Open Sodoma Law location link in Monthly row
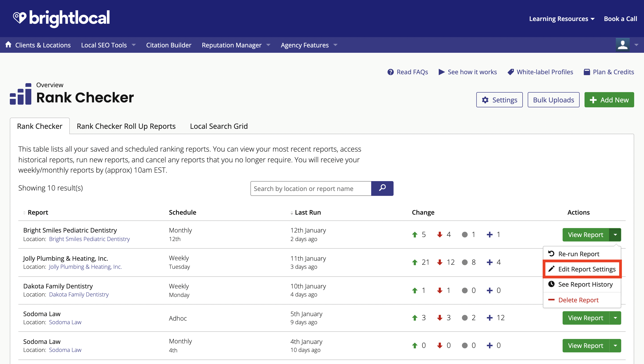 pos(65,350)
